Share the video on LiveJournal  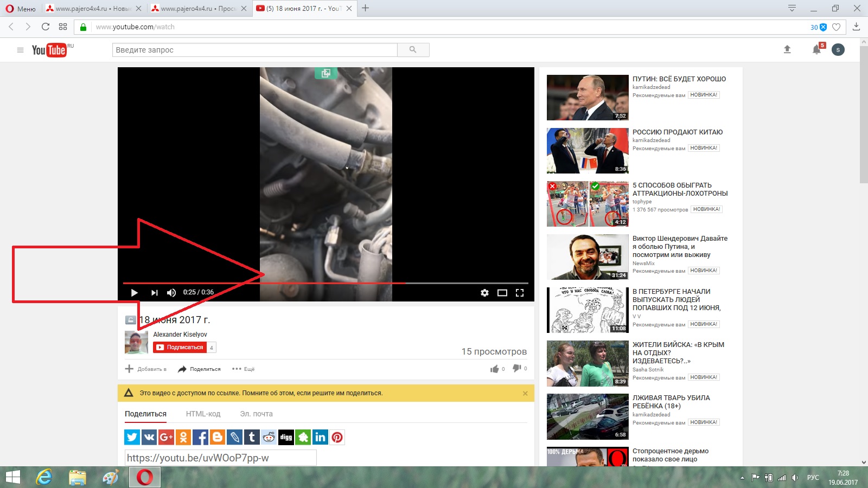coord(235,437)
